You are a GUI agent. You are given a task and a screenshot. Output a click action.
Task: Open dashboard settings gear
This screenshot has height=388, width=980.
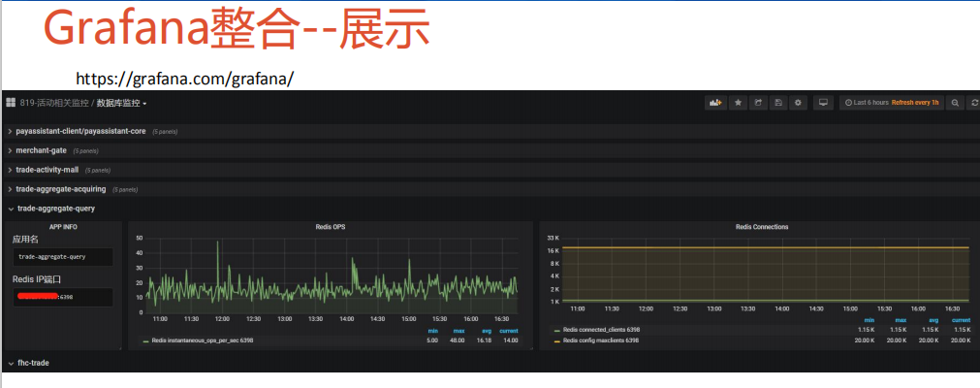pos(798,103)
